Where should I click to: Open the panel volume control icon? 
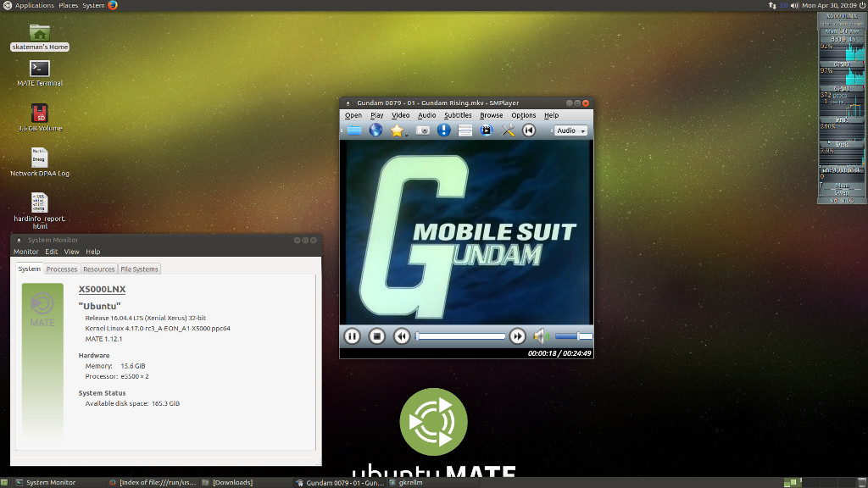click(794, 5)
